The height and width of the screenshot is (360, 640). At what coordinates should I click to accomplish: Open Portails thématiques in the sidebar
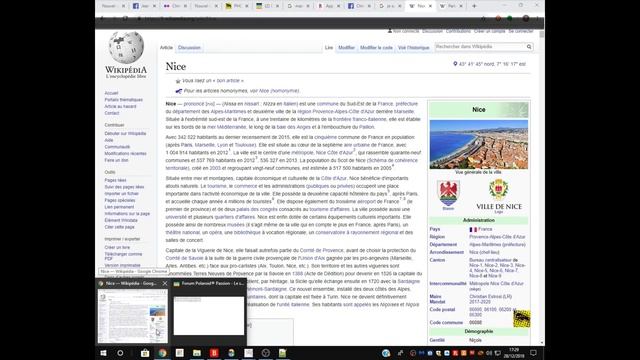point(124,100)
